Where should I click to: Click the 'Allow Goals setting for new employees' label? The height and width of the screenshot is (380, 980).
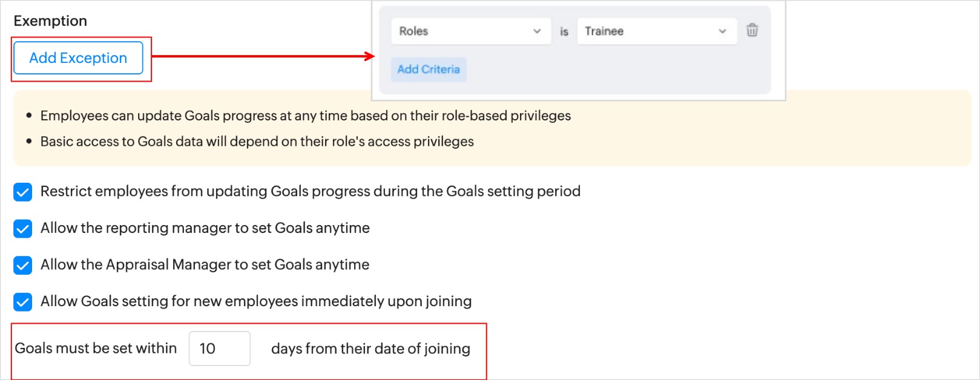tap(255, 301)
